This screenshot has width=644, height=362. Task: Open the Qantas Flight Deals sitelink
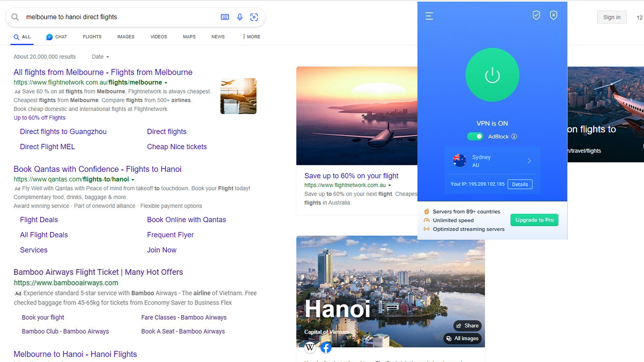coord(39,220)
